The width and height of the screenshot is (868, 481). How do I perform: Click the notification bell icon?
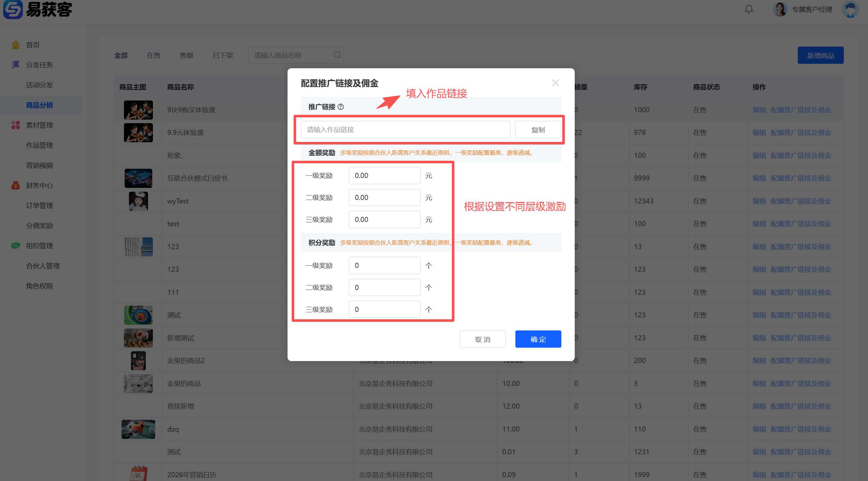[748, 9]
